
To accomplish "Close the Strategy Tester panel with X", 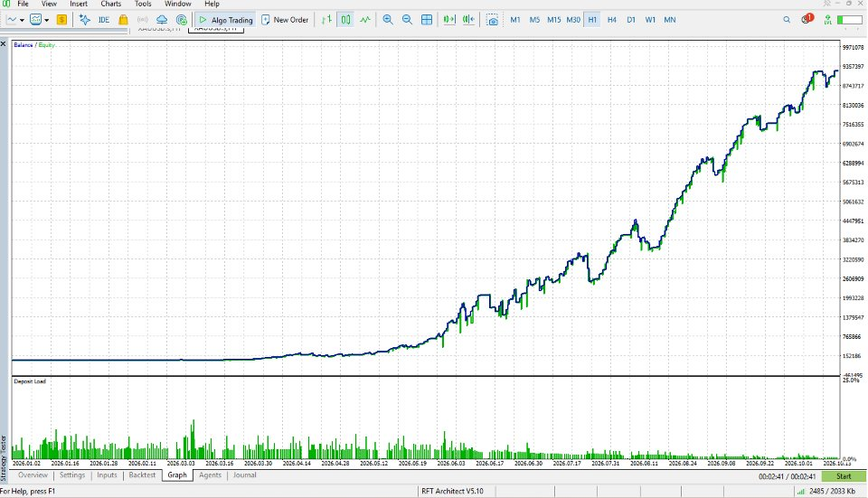I will (x=4, y=43).
